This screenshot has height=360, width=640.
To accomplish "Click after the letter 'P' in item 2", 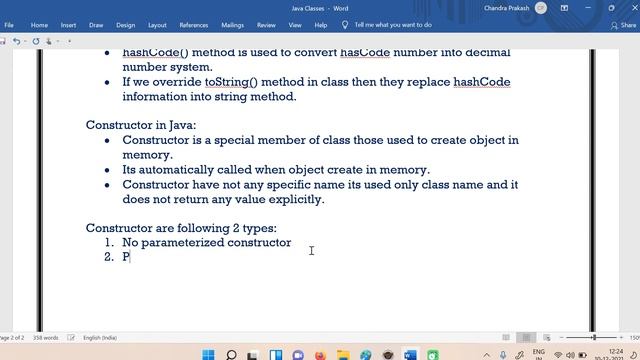I will [130, 257].
